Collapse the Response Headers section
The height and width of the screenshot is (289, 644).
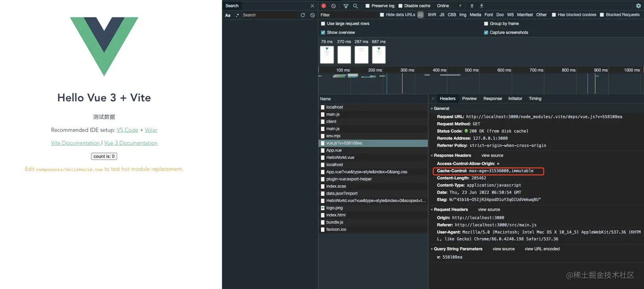(x=432, y=156)
